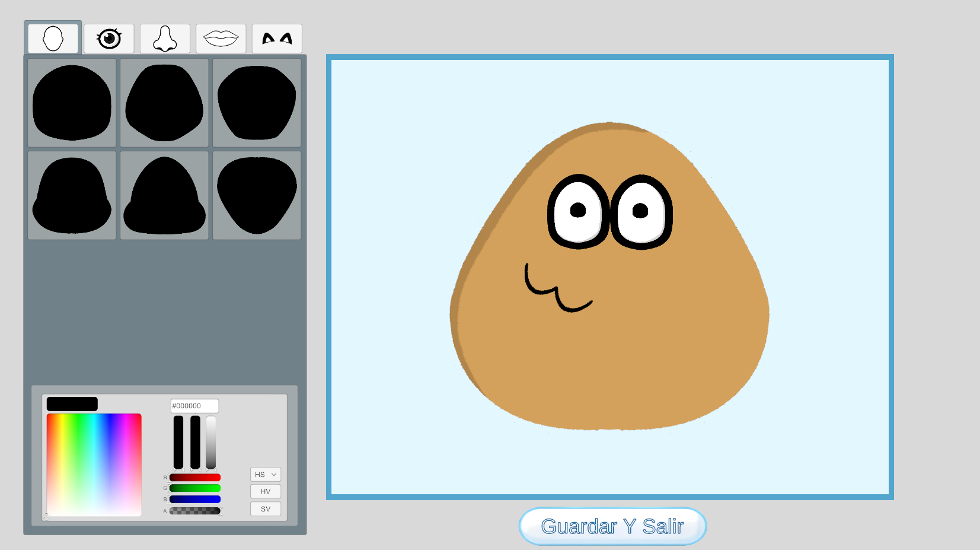Screen dimensions: 980x550
Task: Set the red R channel slider
Action: 195,478
